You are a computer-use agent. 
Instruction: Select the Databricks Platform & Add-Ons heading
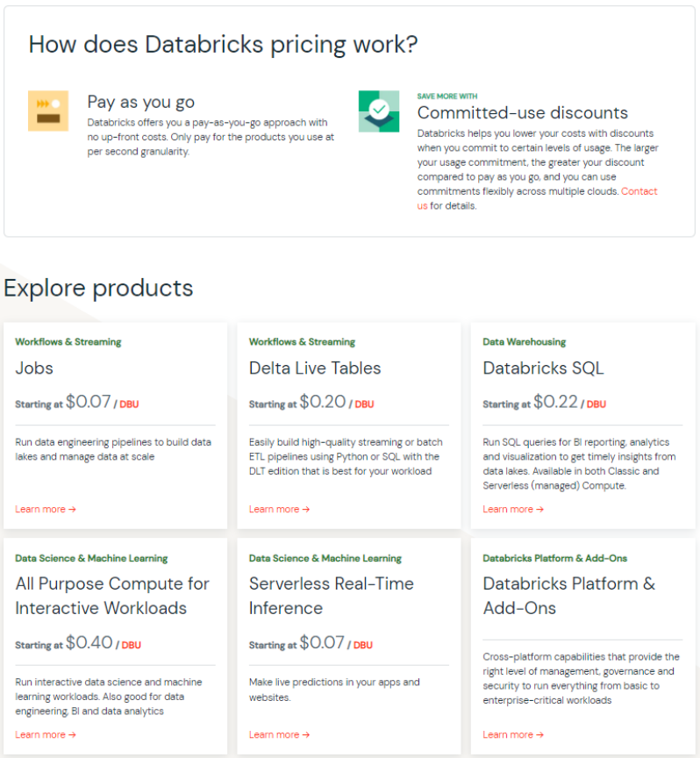click(x=569, y=596)
